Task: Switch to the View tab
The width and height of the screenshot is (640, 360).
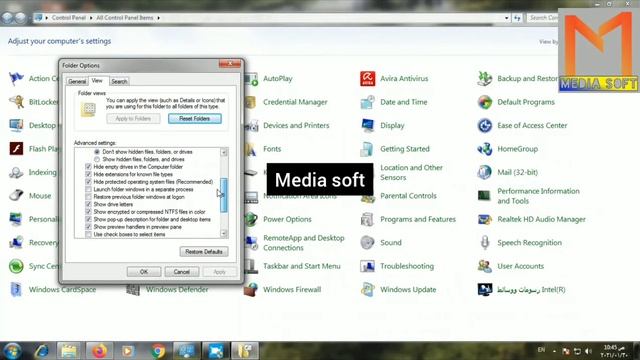Action: [97, 80]
